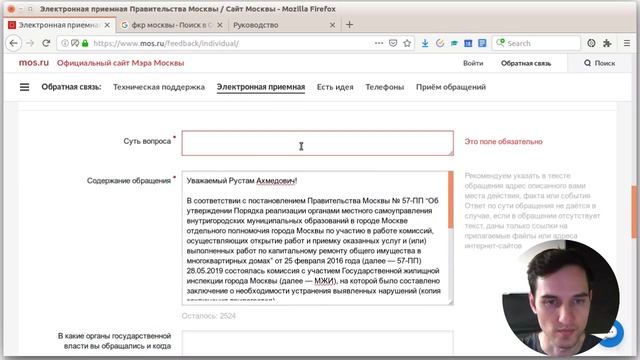
Task: Go back with the browser back arrow
Action: point(13,43)
